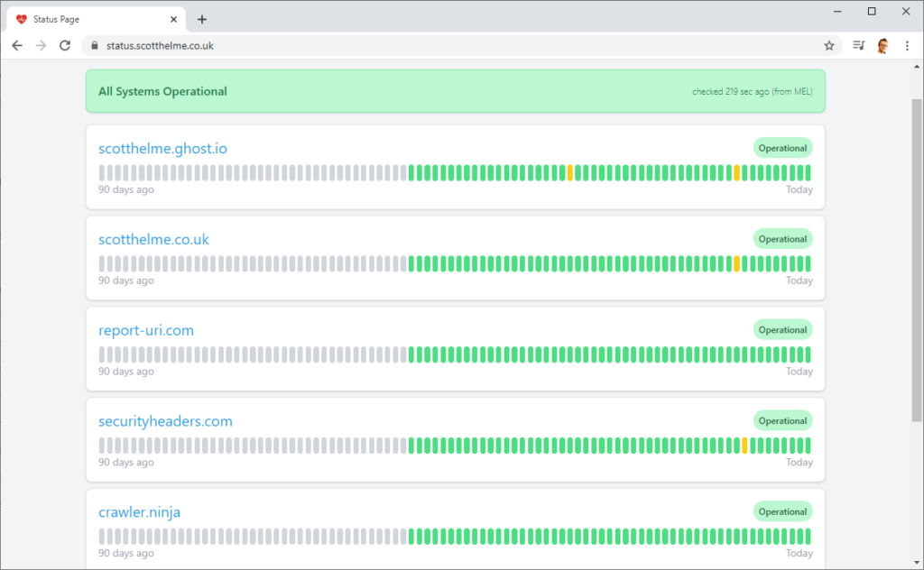Image resolution: width=924 pixels, height=570 pixels.
Task: Reload the status page
Action: [65, 45]
